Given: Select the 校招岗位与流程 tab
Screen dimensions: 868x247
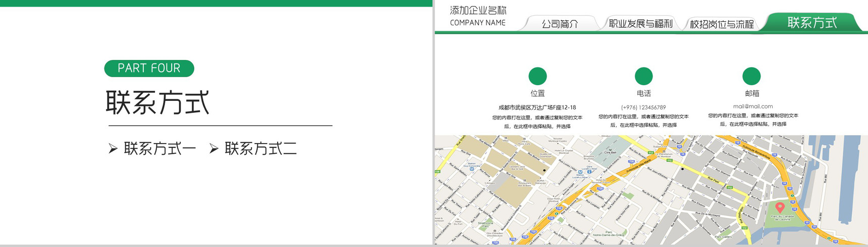Looking at the screenshot, I should click(x=722, y=24).
